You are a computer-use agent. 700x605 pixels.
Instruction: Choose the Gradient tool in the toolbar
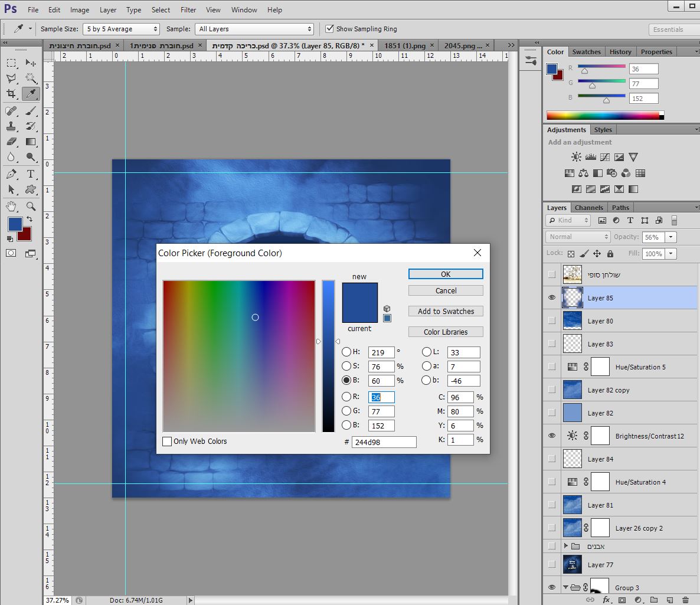click(31, 142)
